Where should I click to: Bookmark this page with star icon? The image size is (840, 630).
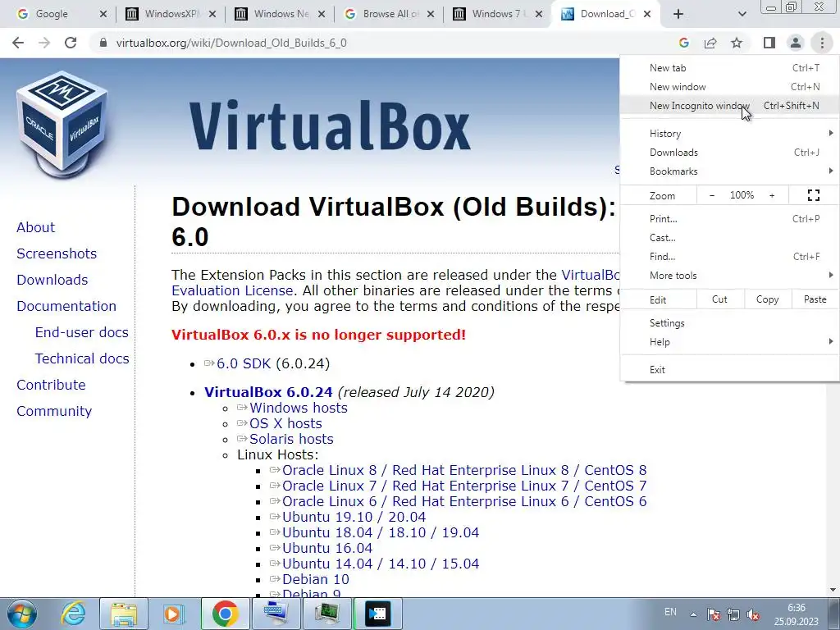[737, 43]
